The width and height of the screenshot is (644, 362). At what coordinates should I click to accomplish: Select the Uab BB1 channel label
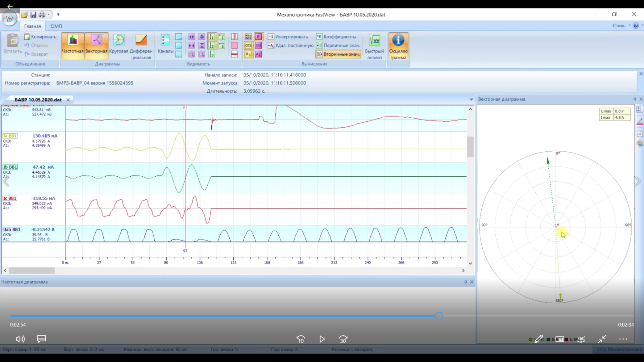[x=12, y=230]
